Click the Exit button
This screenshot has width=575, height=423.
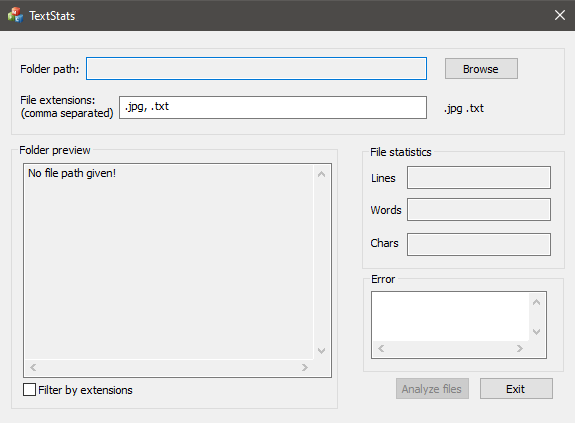516,389
